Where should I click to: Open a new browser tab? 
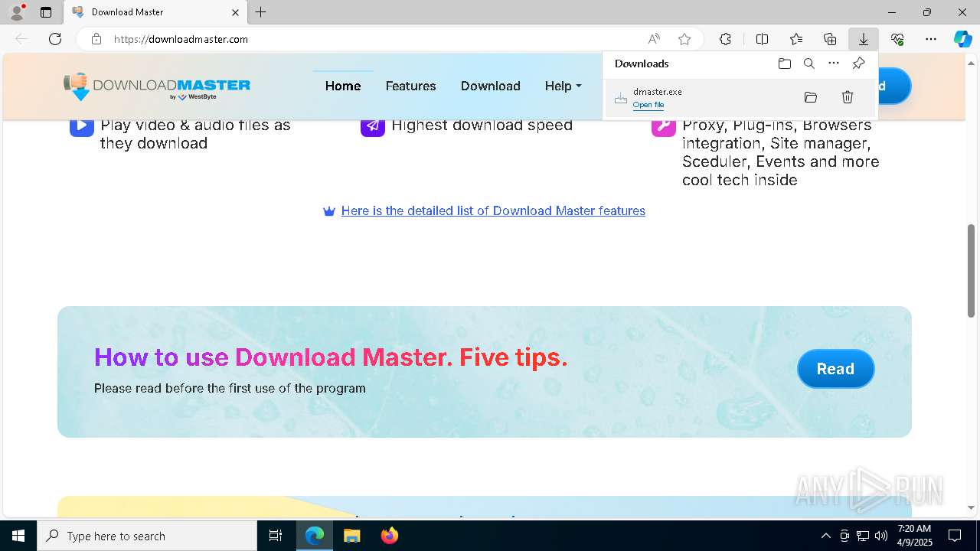coord(261,12)
